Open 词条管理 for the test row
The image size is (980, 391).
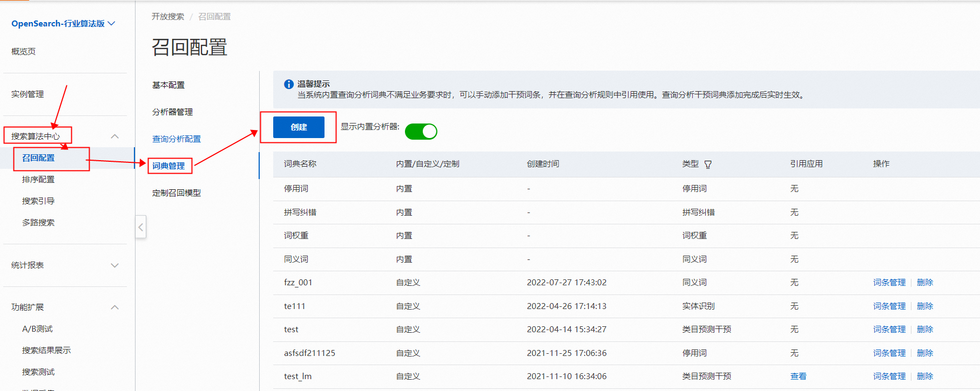click(x=889, y=330)
